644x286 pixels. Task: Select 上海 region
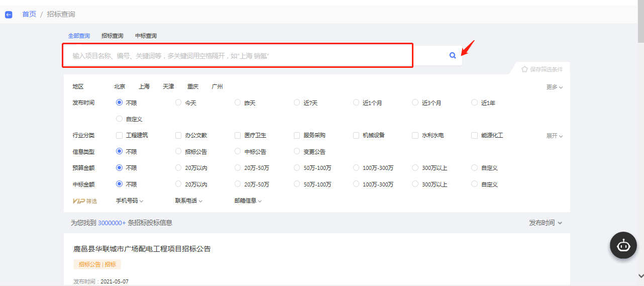pos(144,86)
